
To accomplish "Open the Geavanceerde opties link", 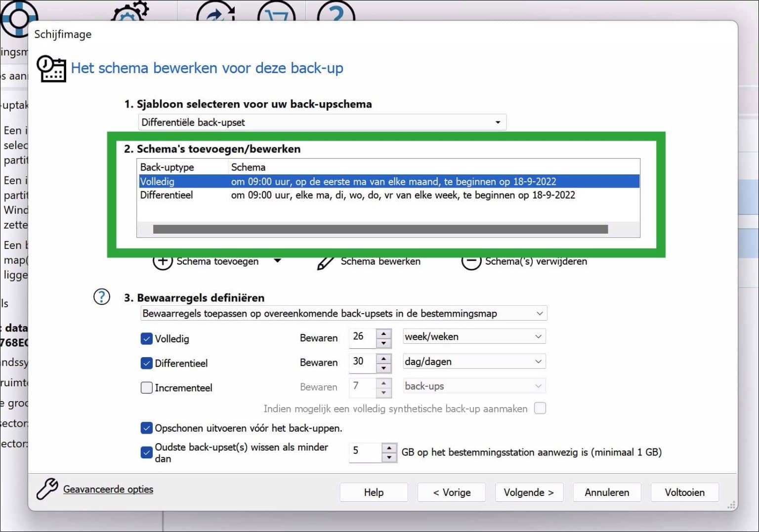I will click(108, 489).
